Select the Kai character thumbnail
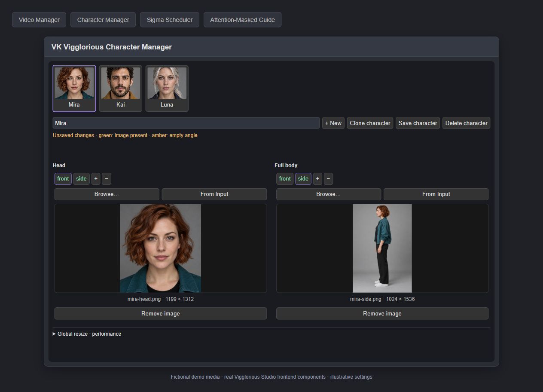The image size is (543, 392). [x=121, y=89]
